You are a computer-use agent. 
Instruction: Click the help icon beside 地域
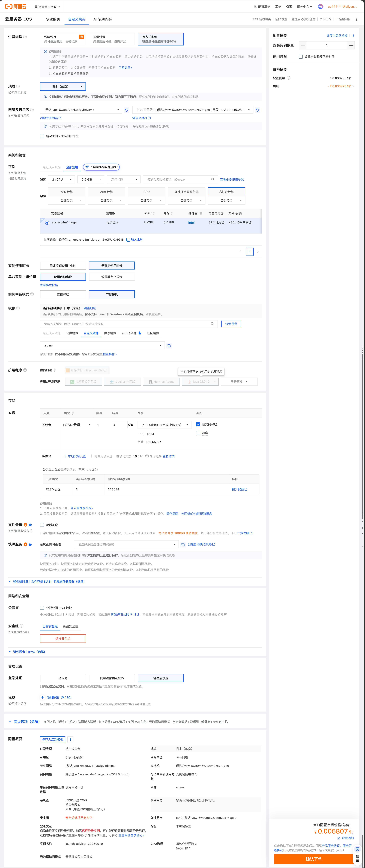pos(18,87)
